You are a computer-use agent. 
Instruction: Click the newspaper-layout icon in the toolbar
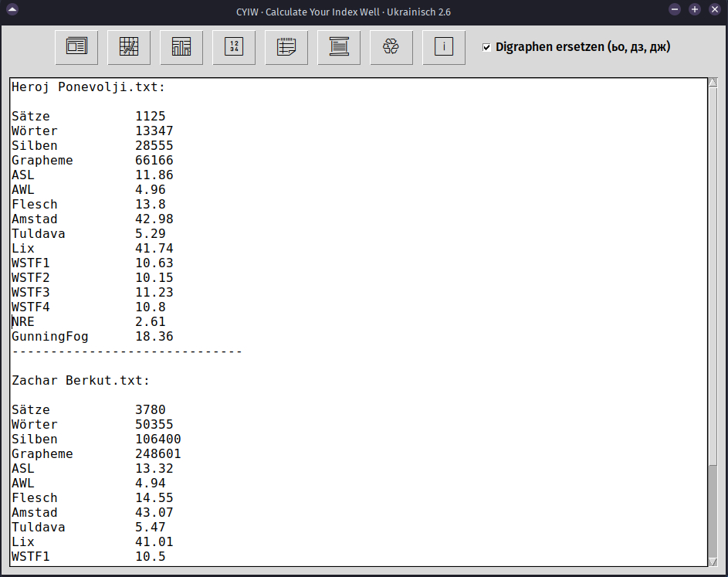76,47
